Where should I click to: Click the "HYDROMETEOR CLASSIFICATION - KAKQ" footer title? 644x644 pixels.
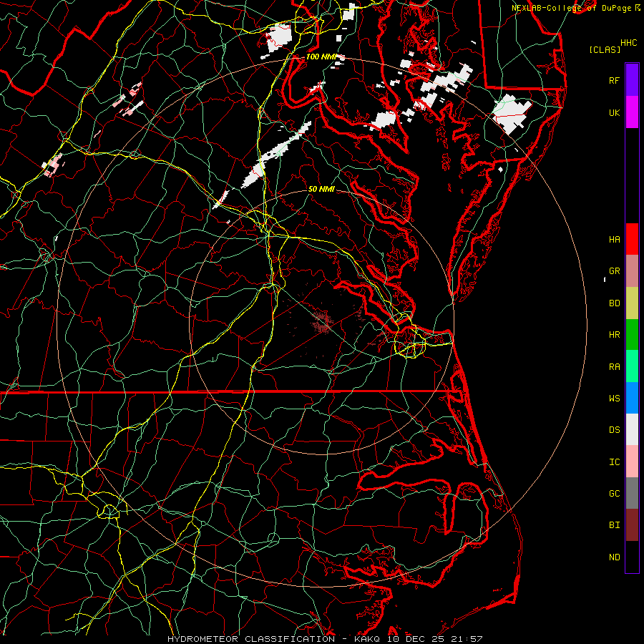point(273,639)
